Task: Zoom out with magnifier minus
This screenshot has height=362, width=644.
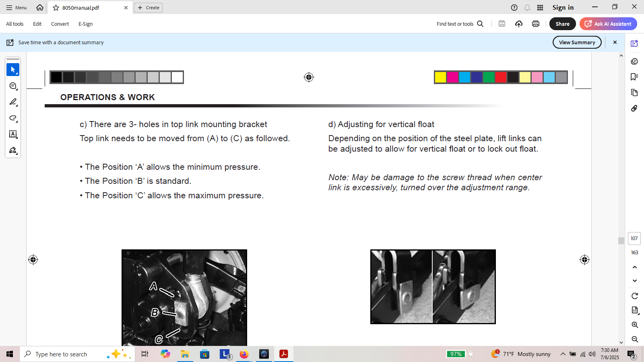Action: 635,339
